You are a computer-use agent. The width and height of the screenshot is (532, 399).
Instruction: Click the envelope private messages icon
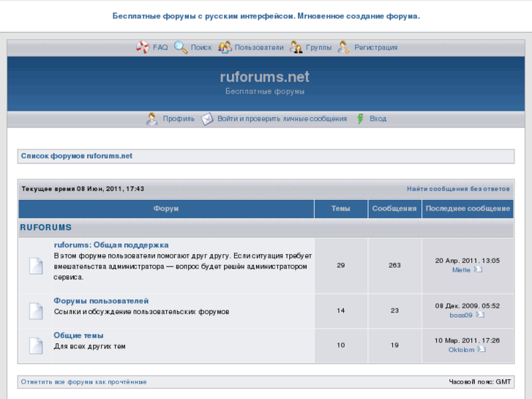[x=207, y=119]
